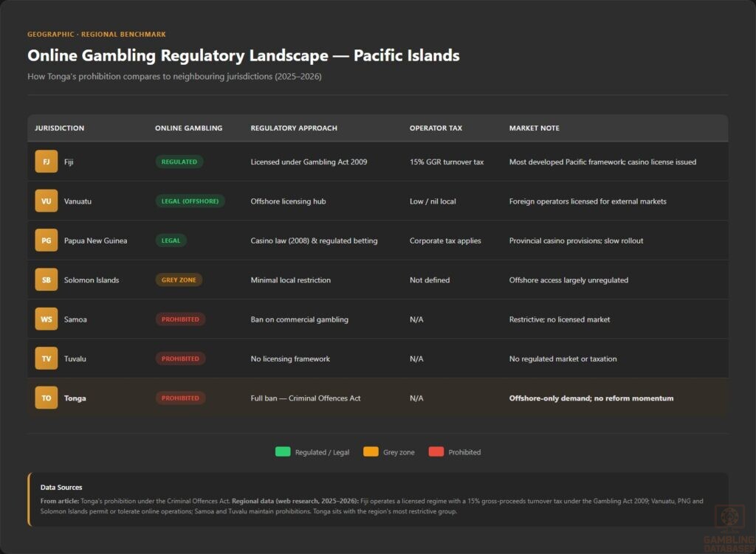Click Fiji's REGULATED status pill
The width and height of the screenshot is (756, 554).
click(179, 162)
